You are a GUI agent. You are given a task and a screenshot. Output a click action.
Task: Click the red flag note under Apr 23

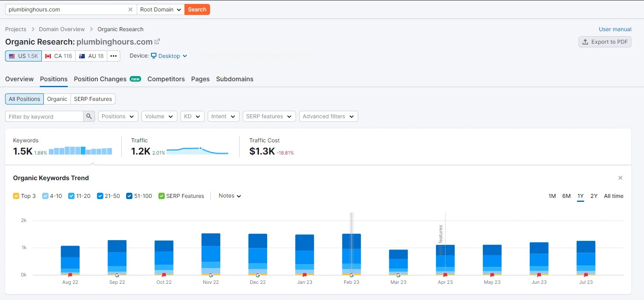pyautogui.click(x=445, y=275)
